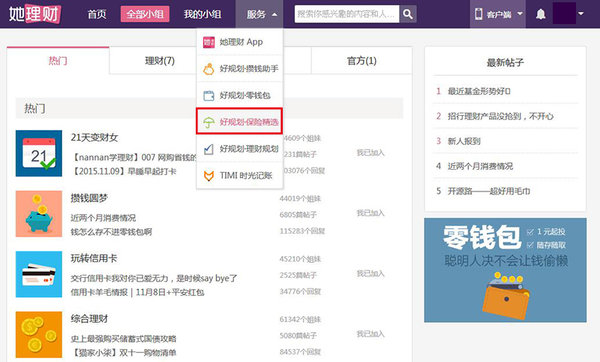The width and height of the screenshot is (600, 362).
Task: Open the 攒钱圆梦 group title
Action: pyautogui.click(x=89, y=198)
